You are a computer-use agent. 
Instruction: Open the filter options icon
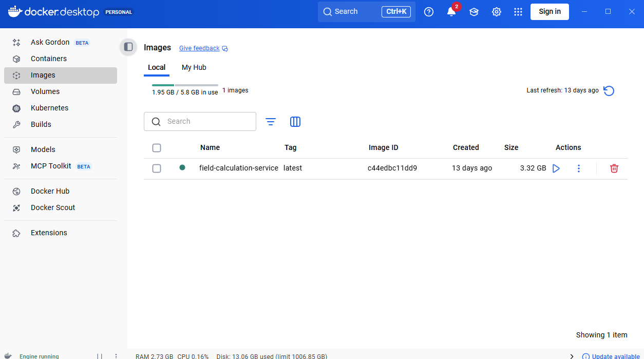tap(271, 122)
